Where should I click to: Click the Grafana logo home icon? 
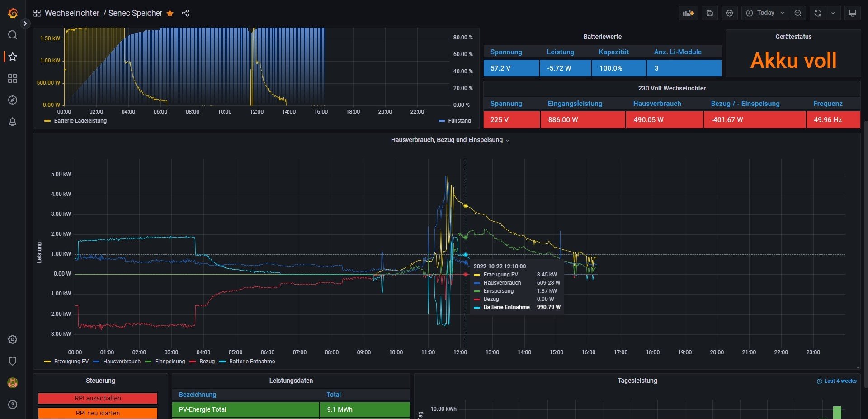click(x=13, y=13)
